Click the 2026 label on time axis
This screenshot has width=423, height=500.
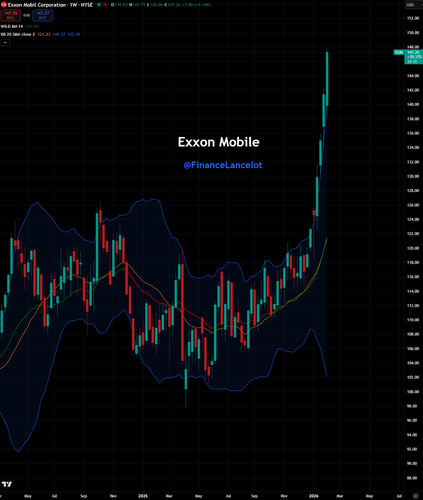click(x=313, y=496)
